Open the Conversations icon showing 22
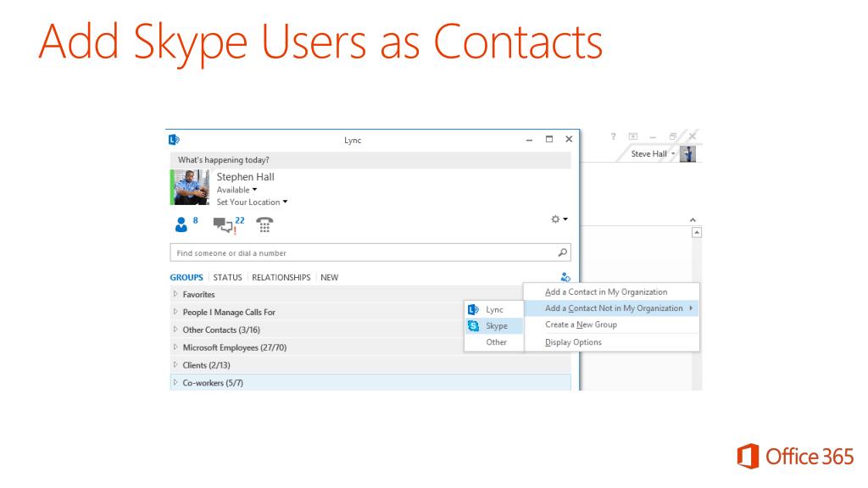The image size is (868, 488). click(x=224, y=225)
